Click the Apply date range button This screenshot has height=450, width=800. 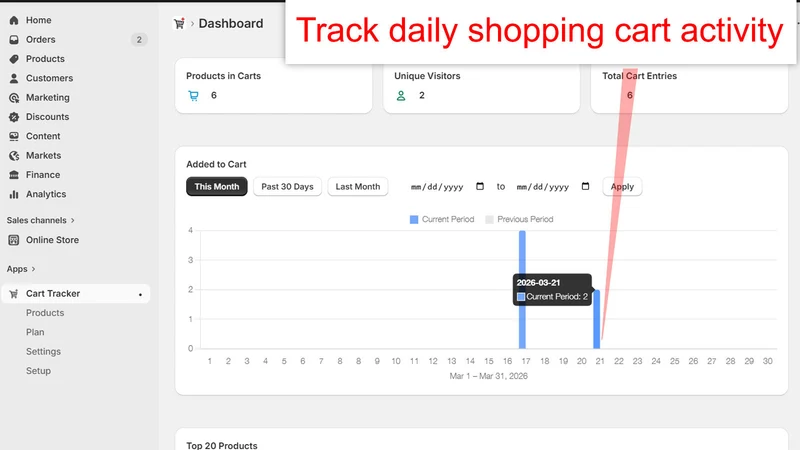click(622, 187)
